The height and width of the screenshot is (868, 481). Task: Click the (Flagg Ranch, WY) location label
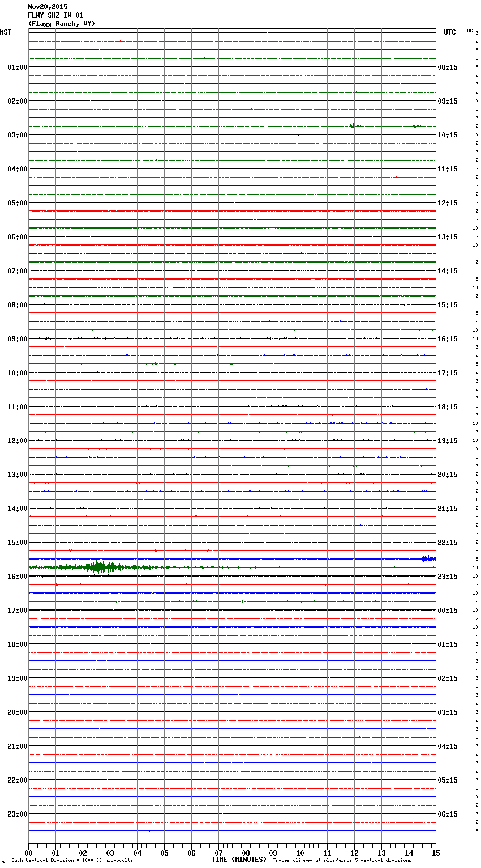pos(62,24)
